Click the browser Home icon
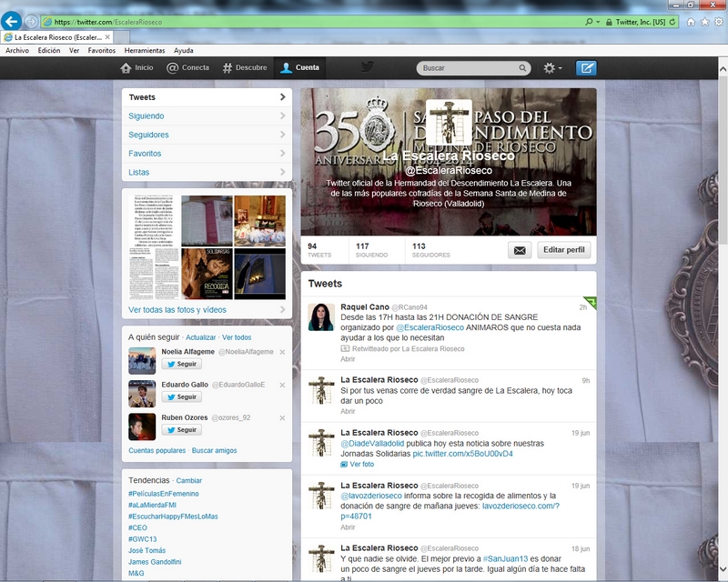Viewport: 728px width, 582px height. click(x=691, y=22)
